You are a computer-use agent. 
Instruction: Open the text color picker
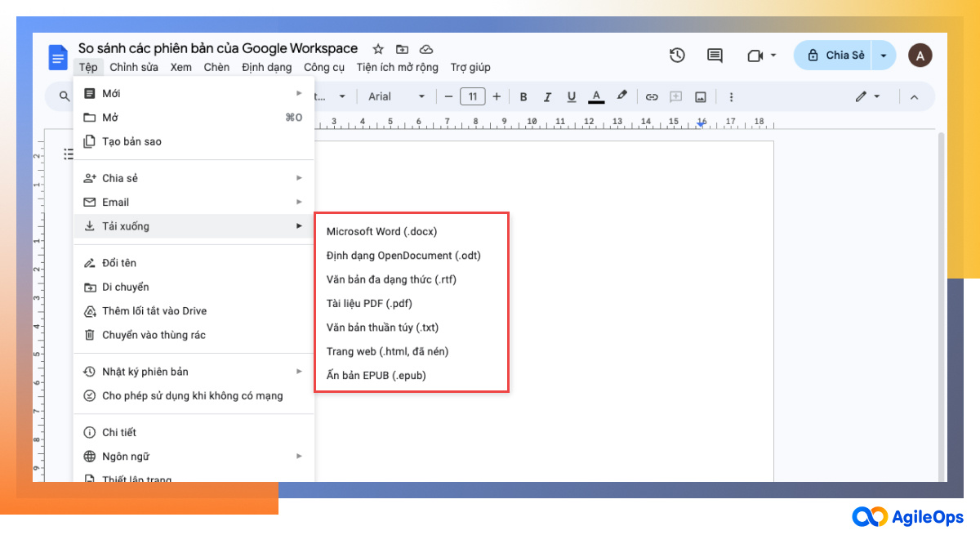[595, 96]
